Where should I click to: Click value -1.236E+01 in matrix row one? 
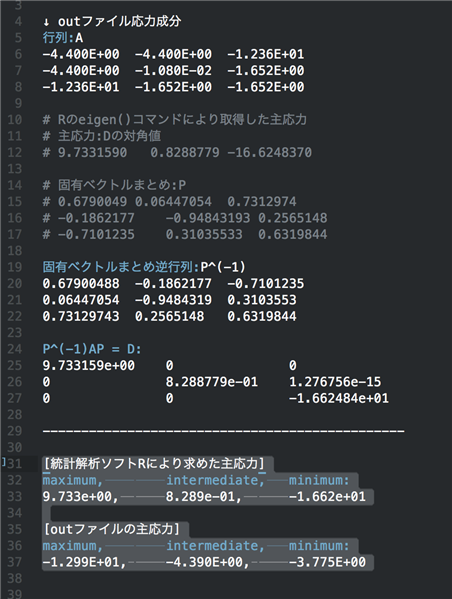tap(266, 54)
